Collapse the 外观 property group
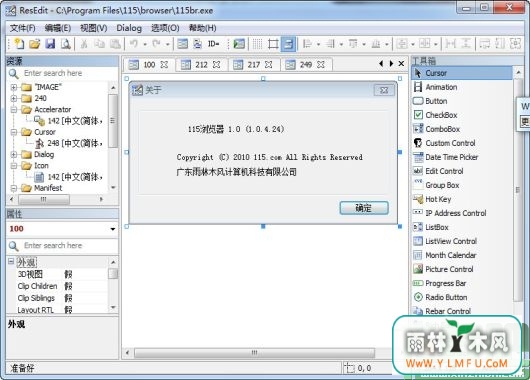The image size is (530, 380). coord(11,261)
